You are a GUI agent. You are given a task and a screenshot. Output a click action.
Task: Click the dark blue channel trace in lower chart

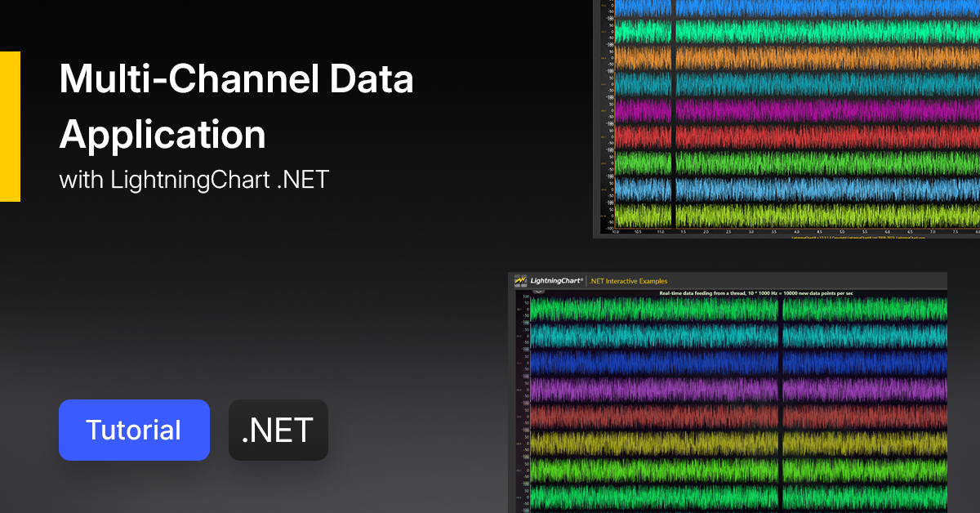[x=739, y=363]
